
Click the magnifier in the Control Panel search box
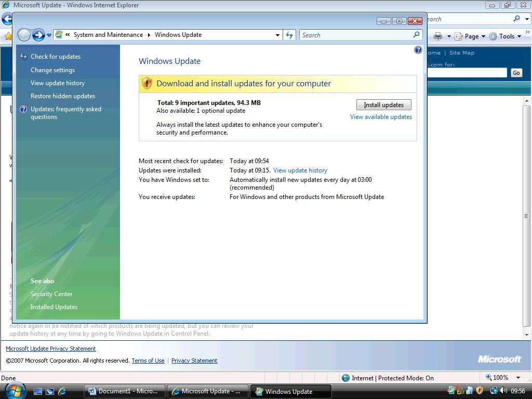(416, 35)
